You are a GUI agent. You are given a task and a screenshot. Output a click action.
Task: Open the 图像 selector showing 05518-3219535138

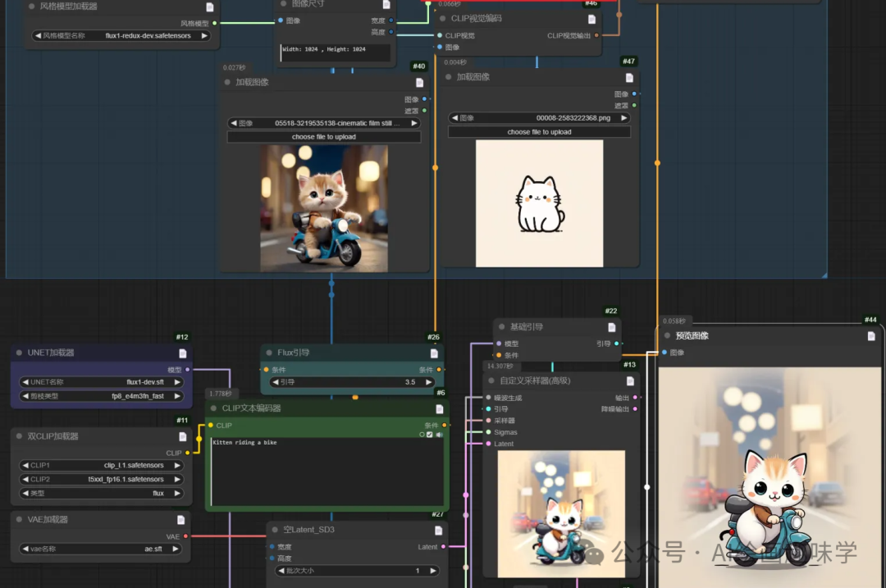(x=324, y=122)
